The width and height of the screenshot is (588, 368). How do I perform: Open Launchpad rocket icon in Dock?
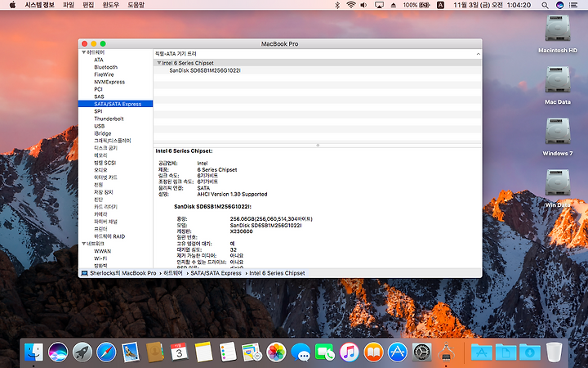[82, 352]
